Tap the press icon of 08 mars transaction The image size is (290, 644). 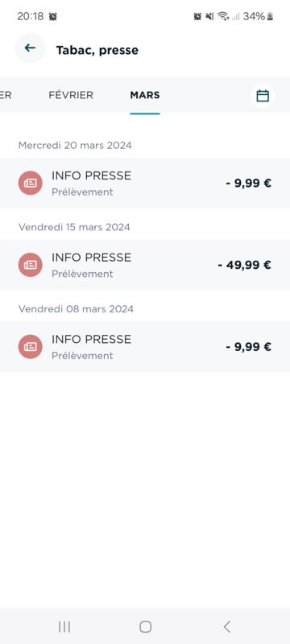(31, 347)
